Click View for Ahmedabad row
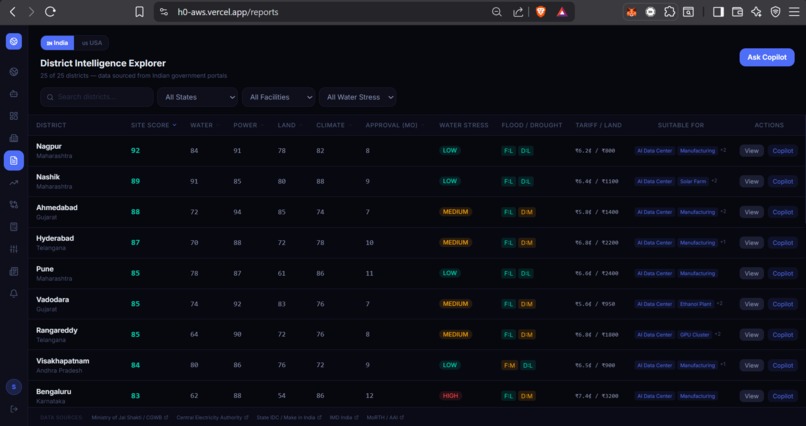806x426 pixels. click(752, 212)
